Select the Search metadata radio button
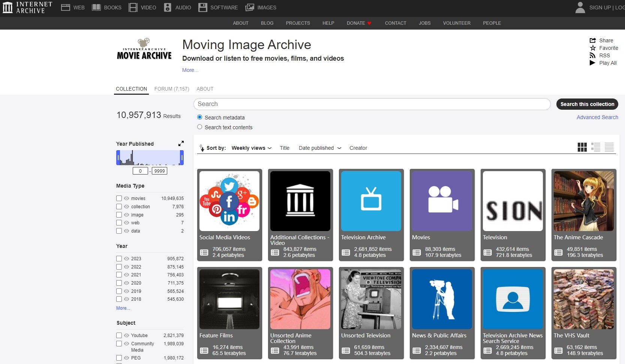 click(x=199, y=117)
